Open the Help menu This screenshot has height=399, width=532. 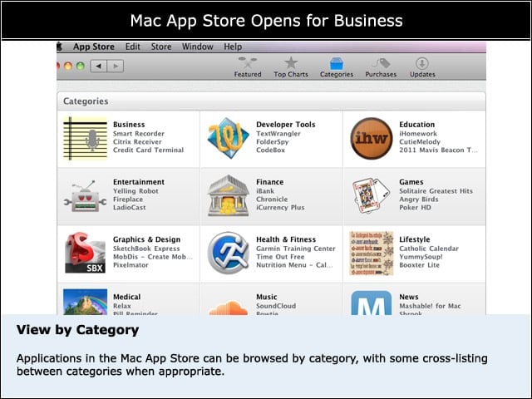[x=233, y=47]
